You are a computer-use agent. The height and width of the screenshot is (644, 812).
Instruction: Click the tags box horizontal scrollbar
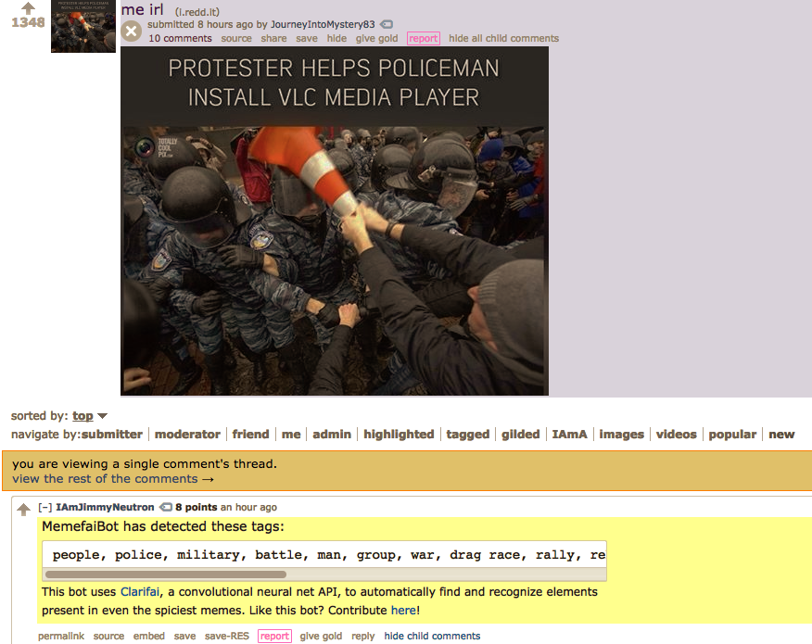[x=166, y=575]
